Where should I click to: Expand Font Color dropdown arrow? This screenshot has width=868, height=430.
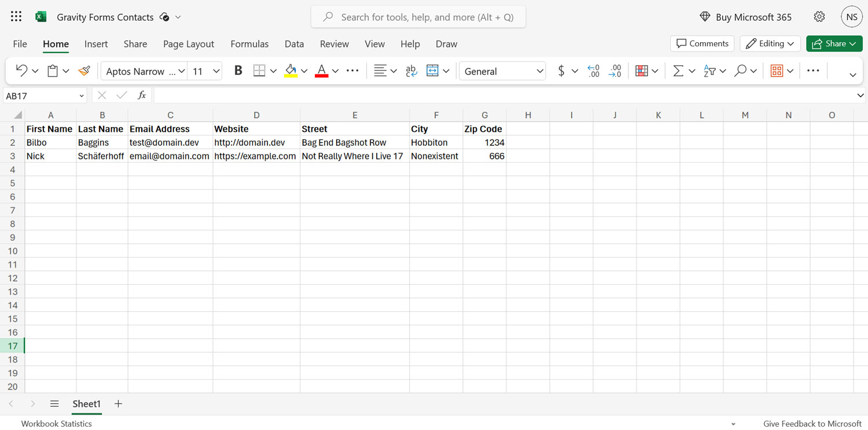[336, 71]
